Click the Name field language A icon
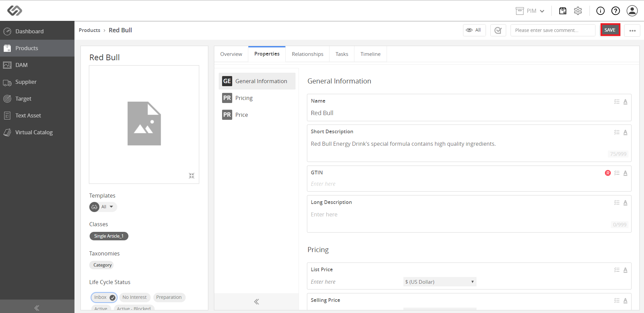 coord(625,102)
